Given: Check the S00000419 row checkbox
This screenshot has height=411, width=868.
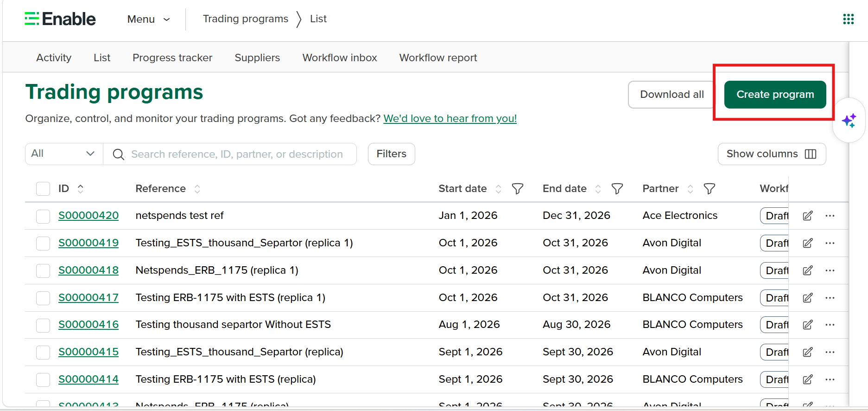Looking at the screenshot, I should tap(43, 244).
